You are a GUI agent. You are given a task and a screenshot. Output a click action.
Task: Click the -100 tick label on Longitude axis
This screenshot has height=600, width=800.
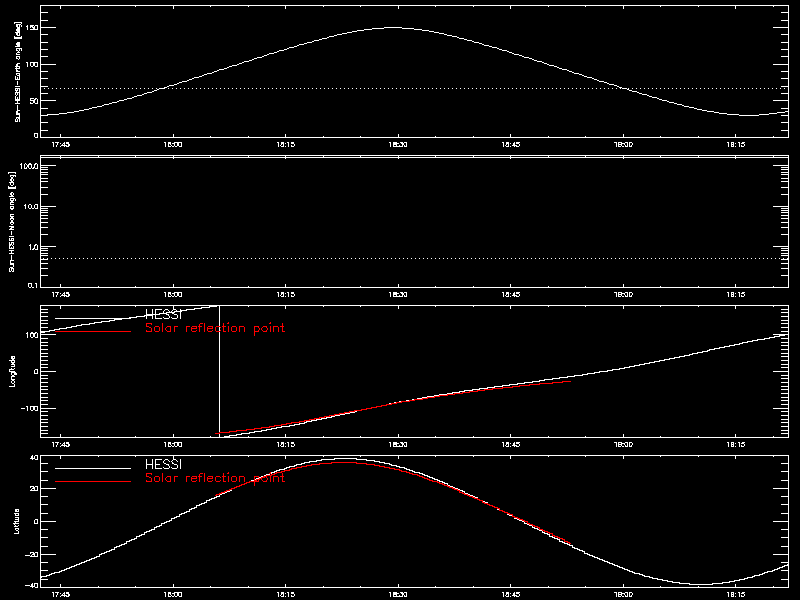coord(30,409)
